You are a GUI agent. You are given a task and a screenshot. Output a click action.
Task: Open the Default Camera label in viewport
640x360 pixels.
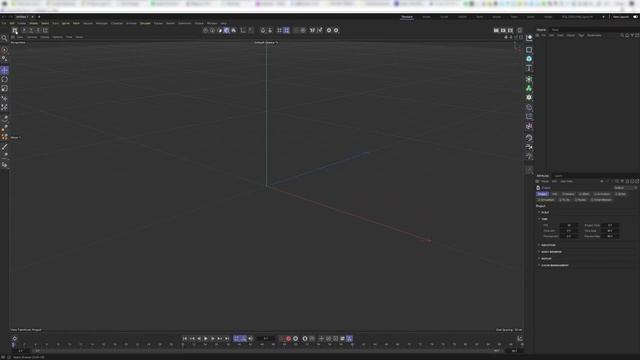[266, 42]
